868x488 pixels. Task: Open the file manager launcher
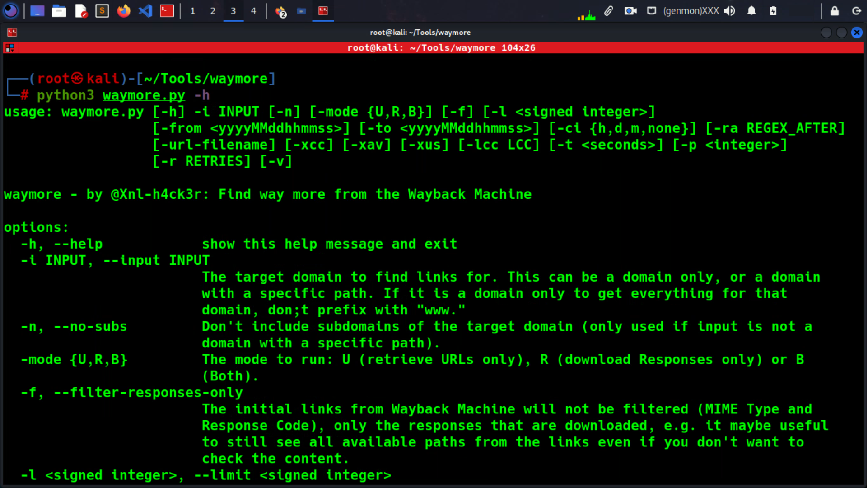pos(59,11)
